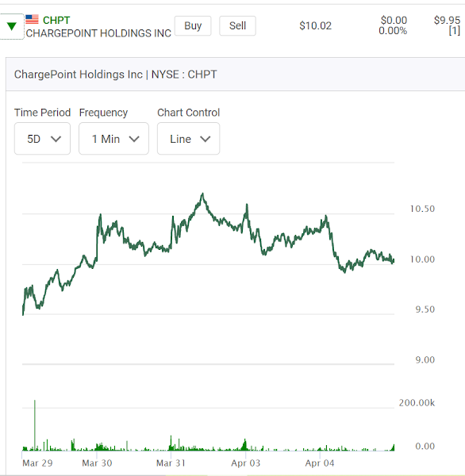Click the chart title ChargePoint Holdings Inc | NYSE : CHPT
This screenshot has height=476, width=465.
coord(115,75)
